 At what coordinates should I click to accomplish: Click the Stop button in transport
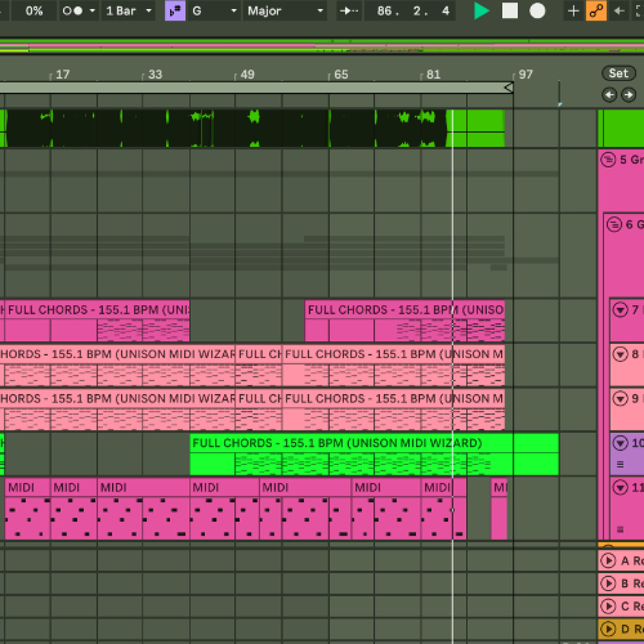click(510, 11)
